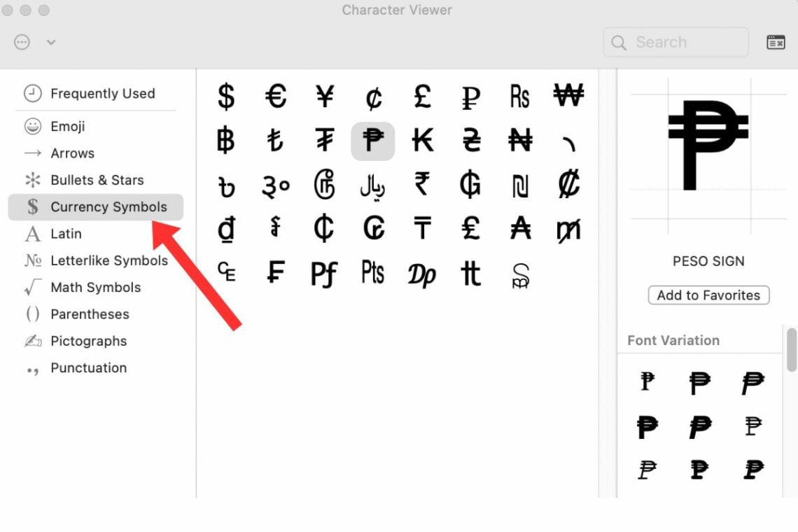This screenshot has width=798, height=532.
Task: Pick the drachma sign character
Action: [422, 275]
